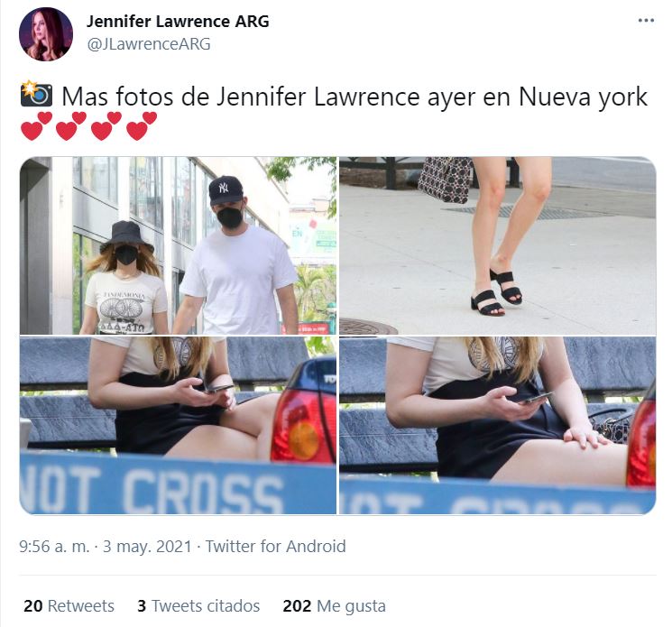Click the last pair of red hearts

coord(142,126)
